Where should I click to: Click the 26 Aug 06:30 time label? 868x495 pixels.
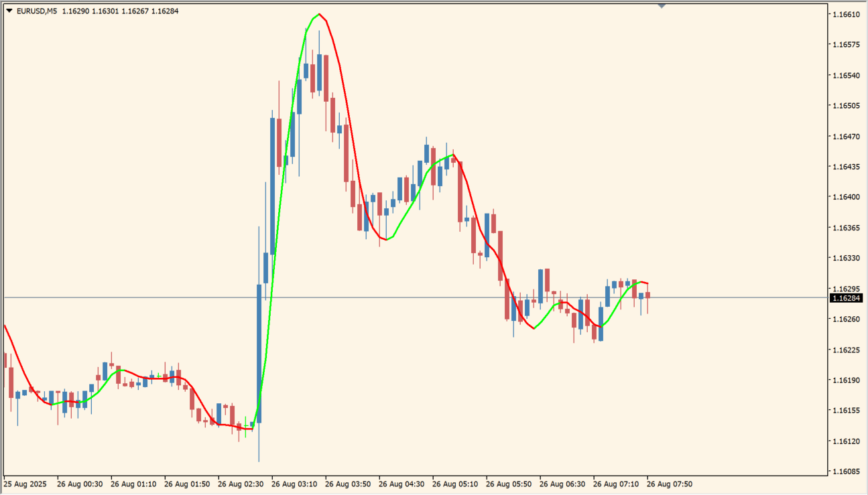pyautogui.click(x=562, y=484)
